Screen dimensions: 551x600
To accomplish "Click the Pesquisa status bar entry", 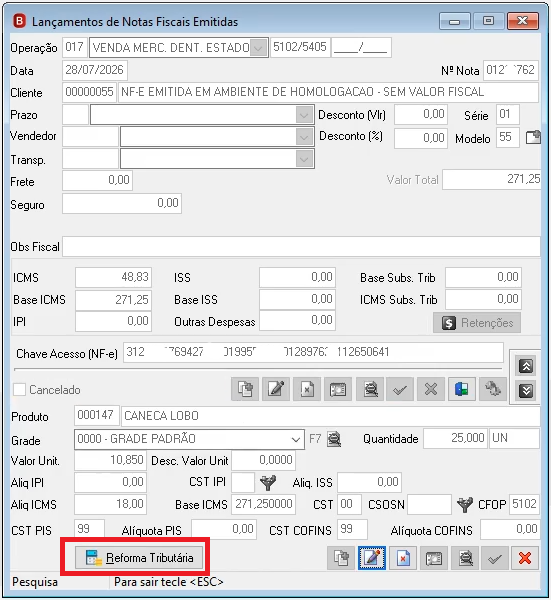I will coord(35,582).
